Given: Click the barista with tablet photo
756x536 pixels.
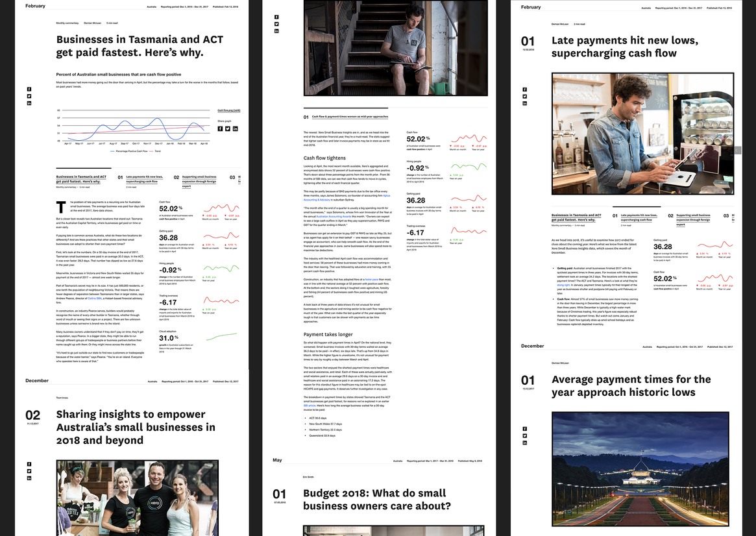Looking at the screenshot, I should tap(642, 133).
